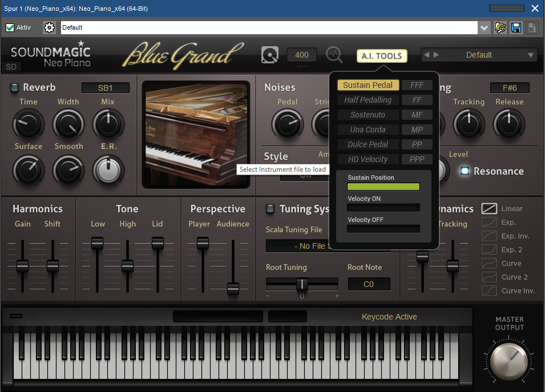This screenshot has height=392, width=545.
Task: Select the Exp. 2 velocity curve icon
Action: (x=489, y=249)
